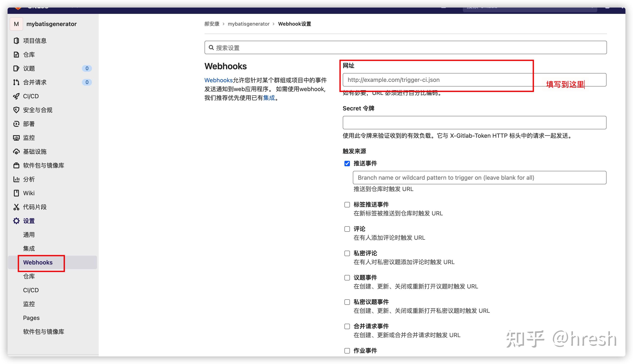The image size is (633, 364).
Task: Open 部署 from the sidebar
Action: point(16,124)
